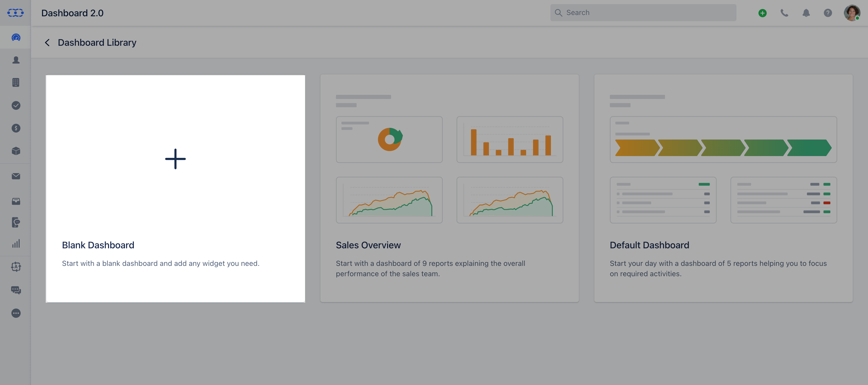Screen dimensions: 868x385
Task: Click the green plus quick-add icon
Action: coord(763,13)
